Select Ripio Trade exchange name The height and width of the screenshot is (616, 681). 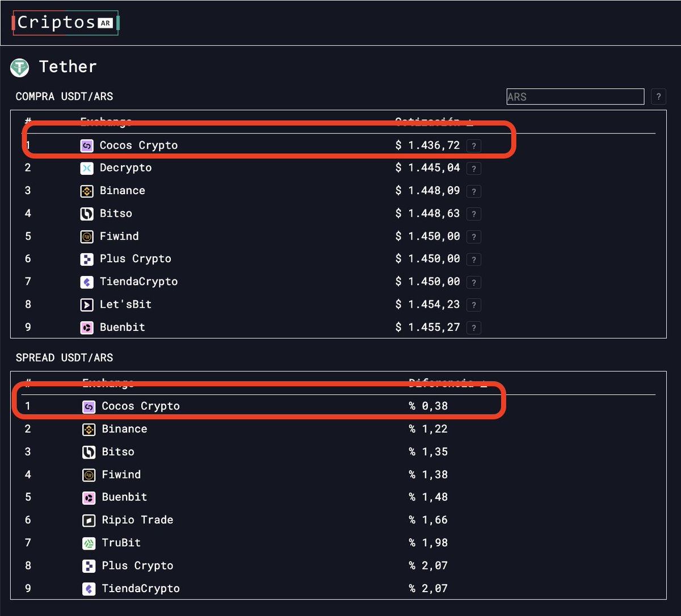[137, 520]
